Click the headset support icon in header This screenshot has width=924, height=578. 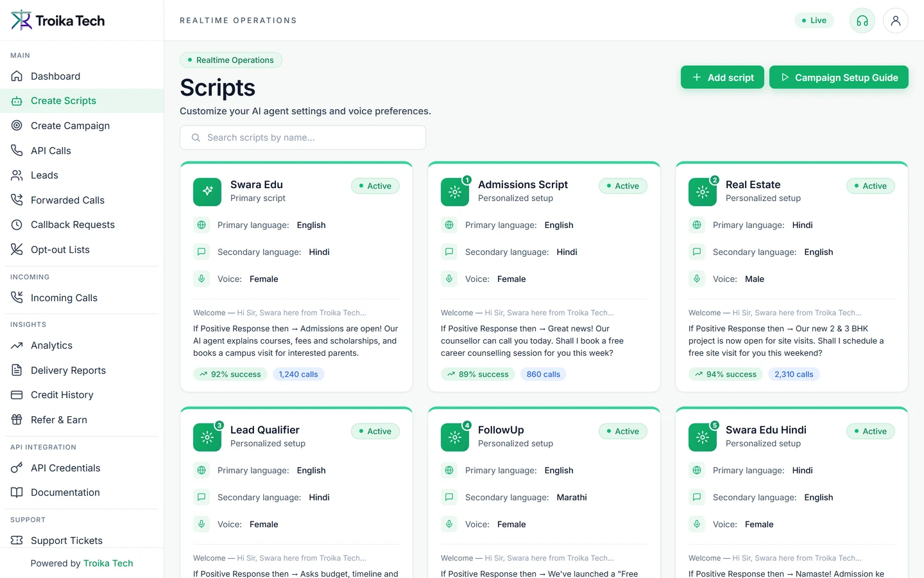(862, 21)
